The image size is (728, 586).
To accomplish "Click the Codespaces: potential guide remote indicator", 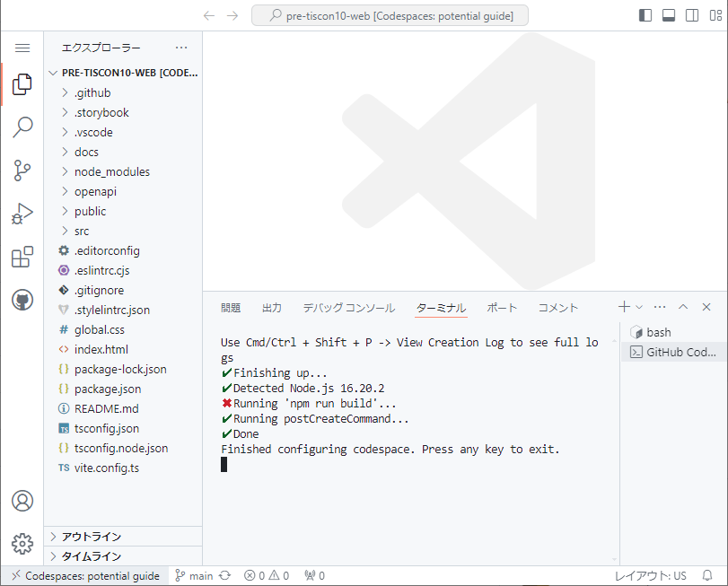I will tap(84, 576).
